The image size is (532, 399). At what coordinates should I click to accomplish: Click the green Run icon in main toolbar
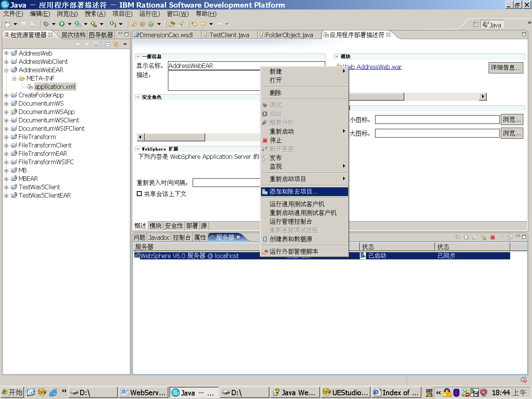[x=62, y=24]
